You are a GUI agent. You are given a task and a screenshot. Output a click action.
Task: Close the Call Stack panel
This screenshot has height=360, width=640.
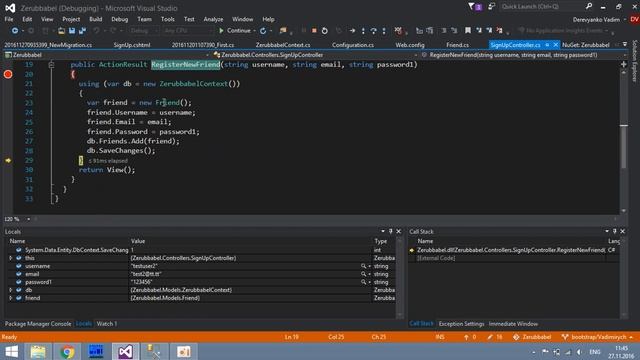(x=622, y=231)
